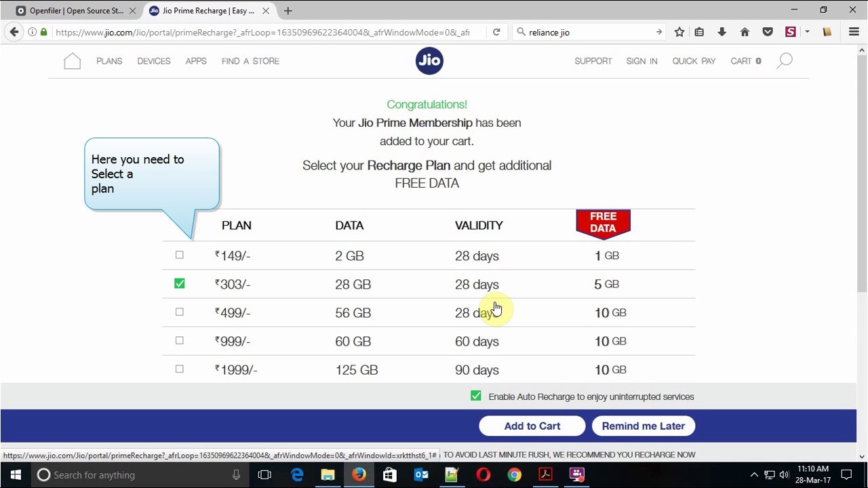Open FIND A STORE menu item
868x488 pixels.
[x=250, y=61]
